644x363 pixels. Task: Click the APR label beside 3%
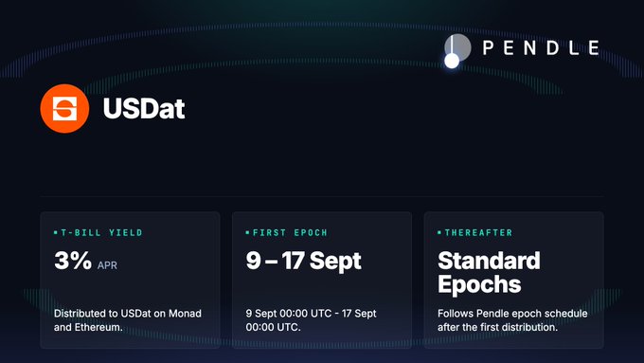107,265
